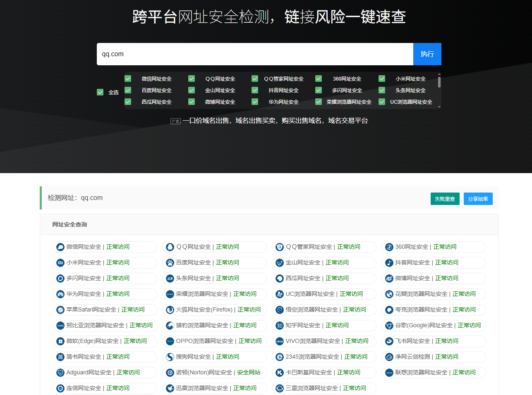Click the Baidu paw icon in results

coord(170,263)
